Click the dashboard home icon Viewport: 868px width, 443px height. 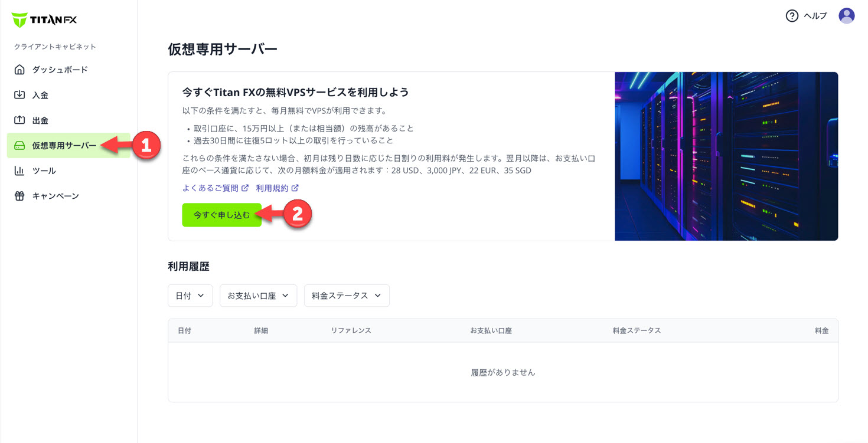pos(19,70)
